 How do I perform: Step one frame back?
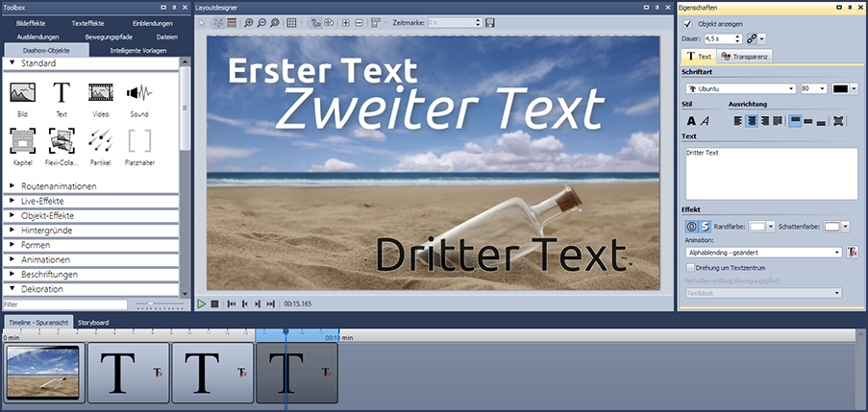[x=245, y=303]
